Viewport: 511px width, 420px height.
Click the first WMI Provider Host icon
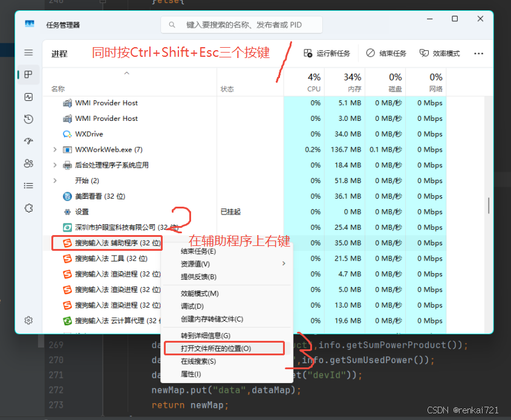click(x=67, y=103)
